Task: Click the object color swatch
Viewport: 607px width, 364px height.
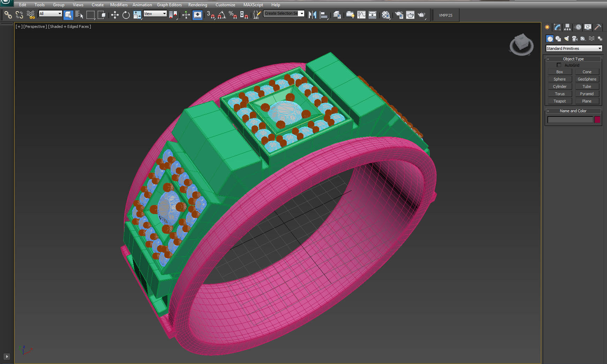Action: pyautogui.click(x=597, y=120)
